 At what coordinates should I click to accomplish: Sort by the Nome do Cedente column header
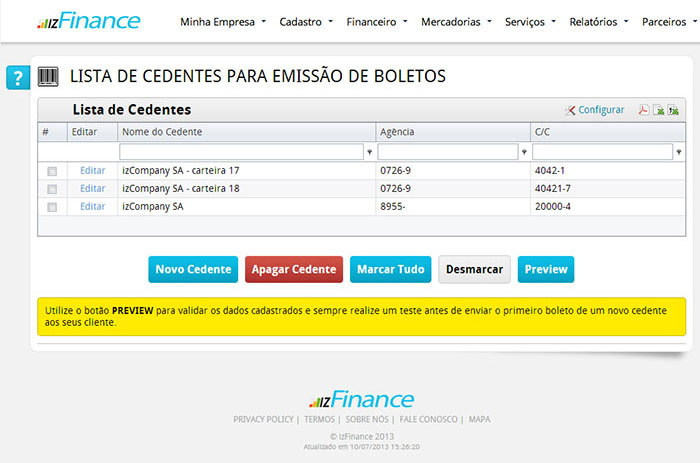pyautogui.click(x=246, y=132)
